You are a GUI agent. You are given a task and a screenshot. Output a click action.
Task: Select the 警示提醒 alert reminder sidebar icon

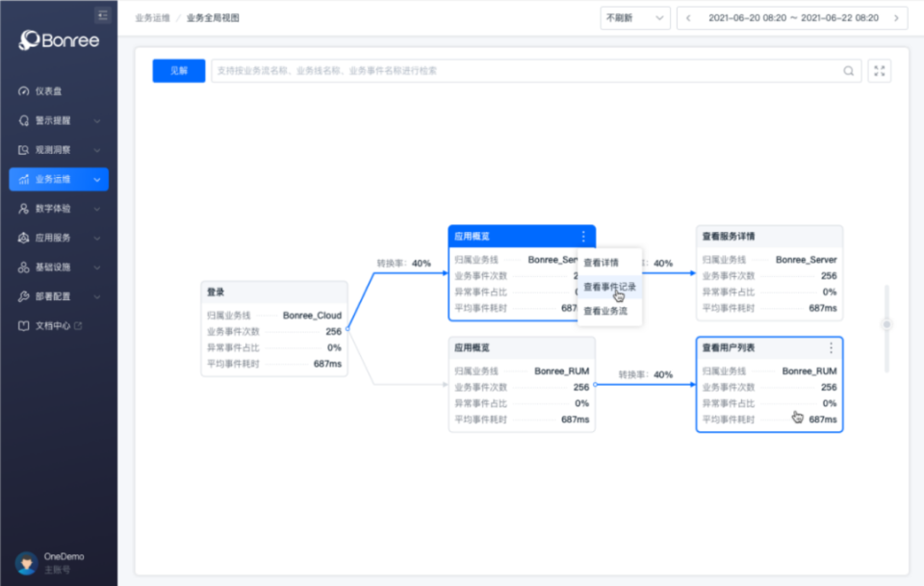click(25, 120)
